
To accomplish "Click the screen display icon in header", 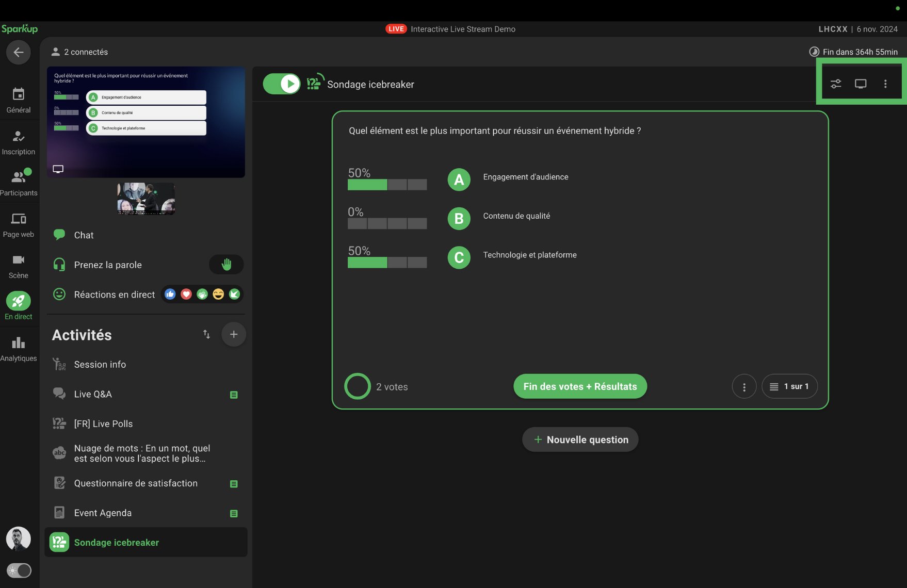I will [861, 84].
